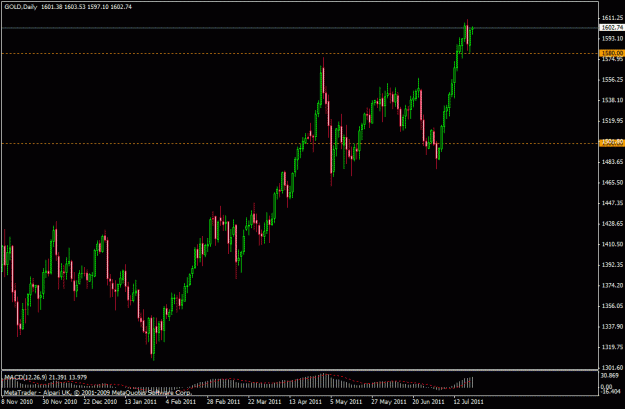Click the 1611.25 price axis label
The height and width of the screenshot is (409, 625).
pyautogui.click(x=613, y=18)
